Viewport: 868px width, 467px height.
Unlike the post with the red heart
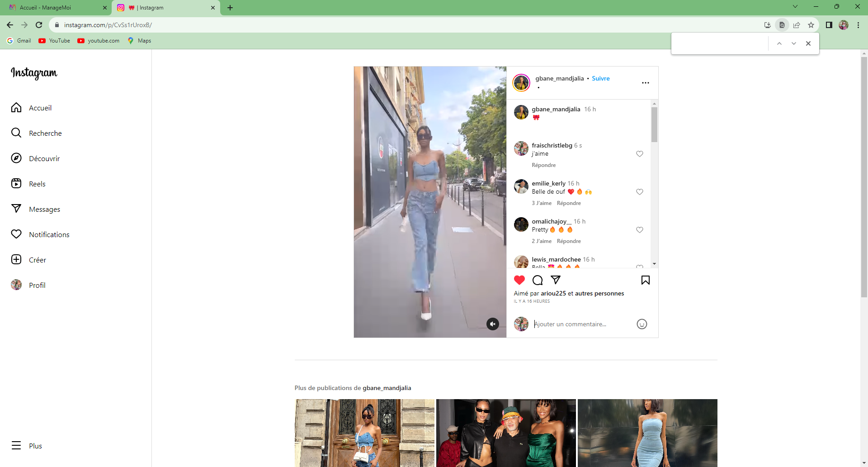[519, 280]
